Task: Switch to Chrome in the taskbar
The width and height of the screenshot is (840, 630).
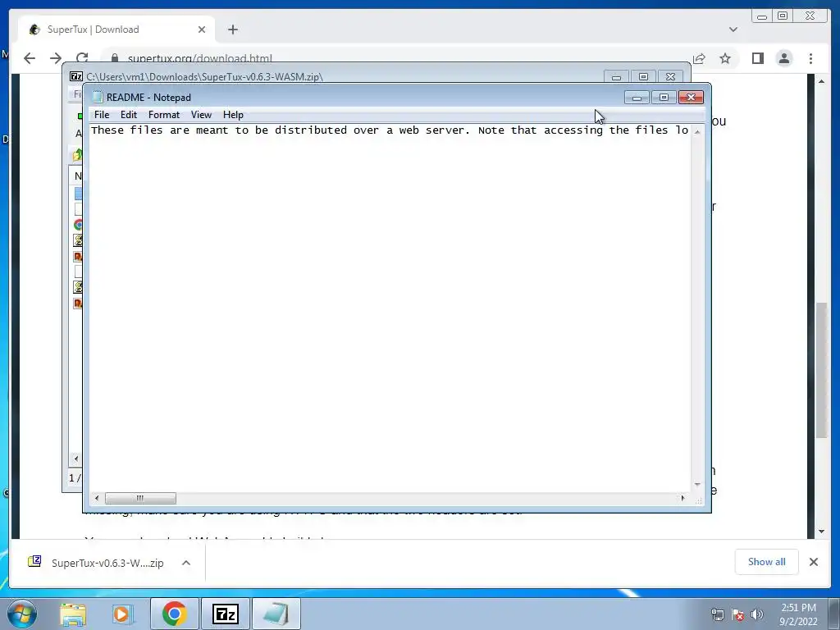Action: (x=174, y=614)
